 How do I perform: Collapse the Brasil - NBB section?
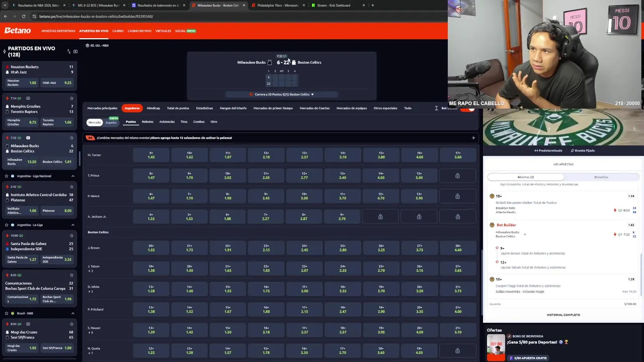(72, 313)
